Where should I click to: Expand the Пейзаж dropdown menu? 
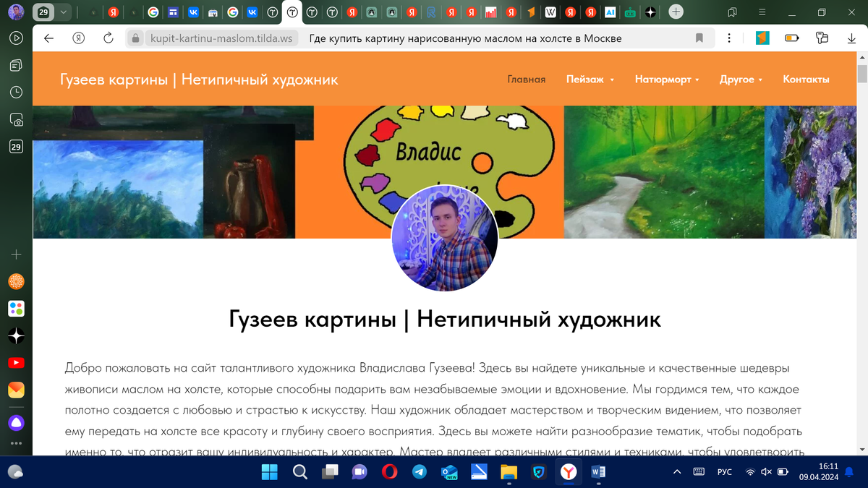click(590, 80)
